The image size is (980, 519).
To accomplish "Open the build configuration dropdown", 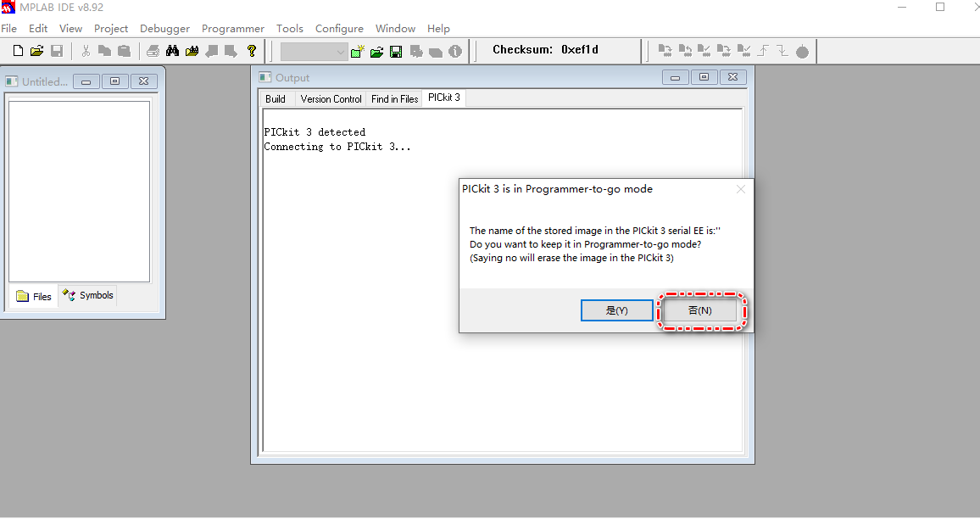I will coord(314,52).
